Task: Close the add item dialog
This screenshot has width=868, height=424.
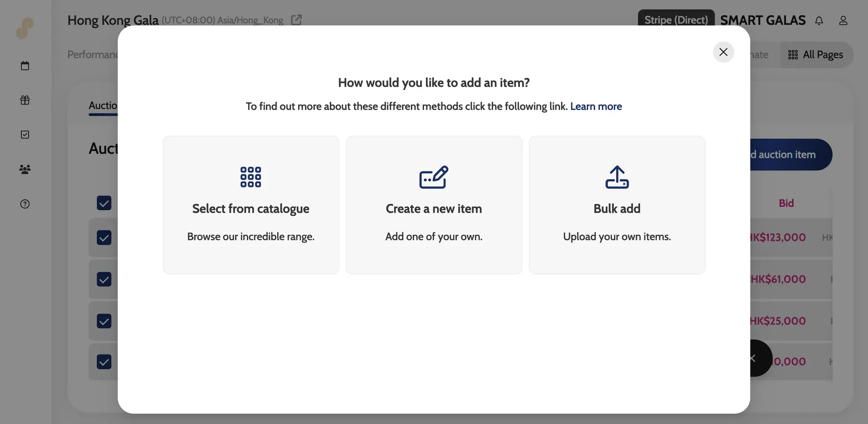Action: tap(723, 52)
